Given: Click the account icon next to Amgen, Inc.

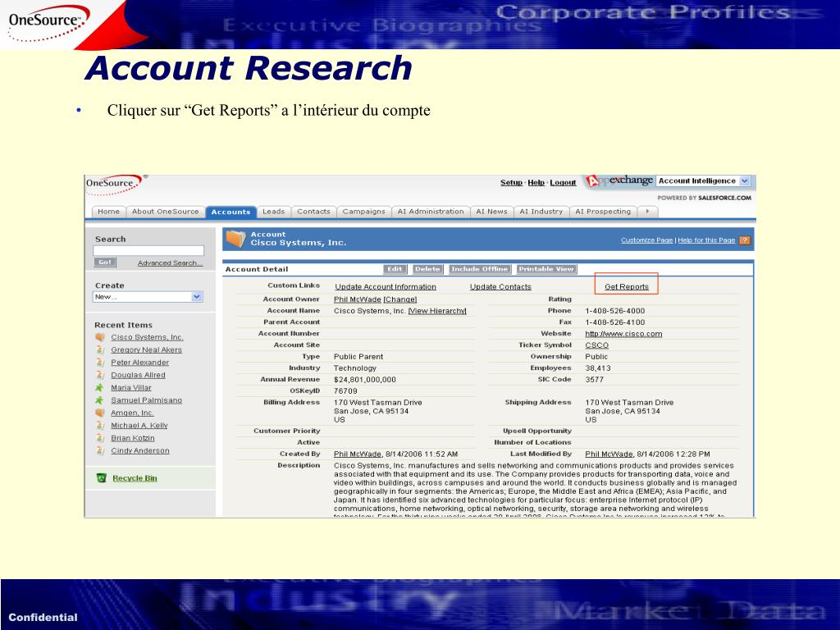Looking at the screenshot, I should [x=99, y=413].
